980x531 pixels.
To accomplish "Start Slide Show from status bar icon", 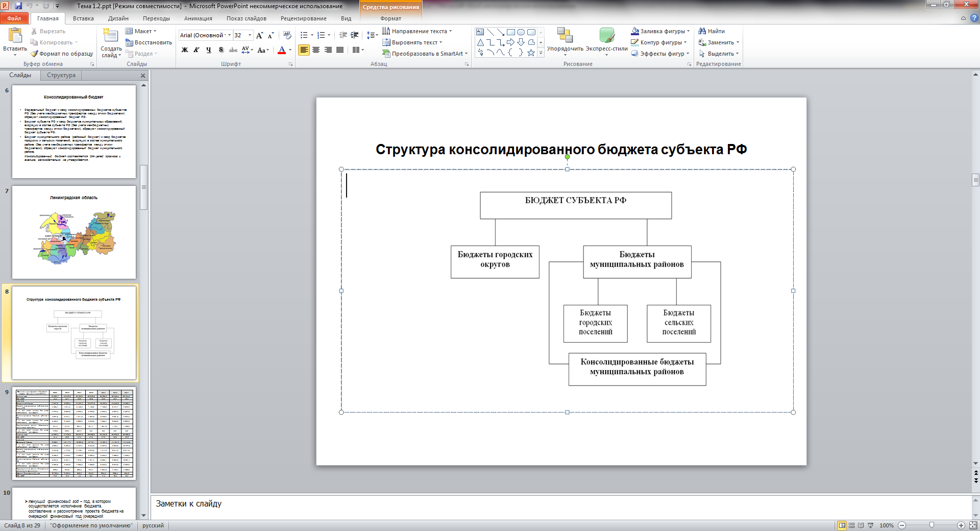I will pos(871,525).
